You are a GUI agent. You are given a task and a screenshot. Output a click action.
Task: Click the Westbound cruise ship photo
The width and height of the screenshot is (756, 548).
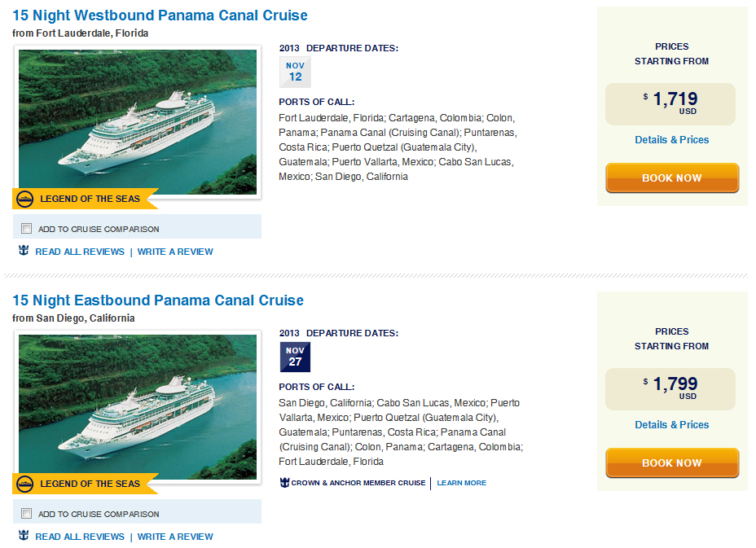[138, 122]
